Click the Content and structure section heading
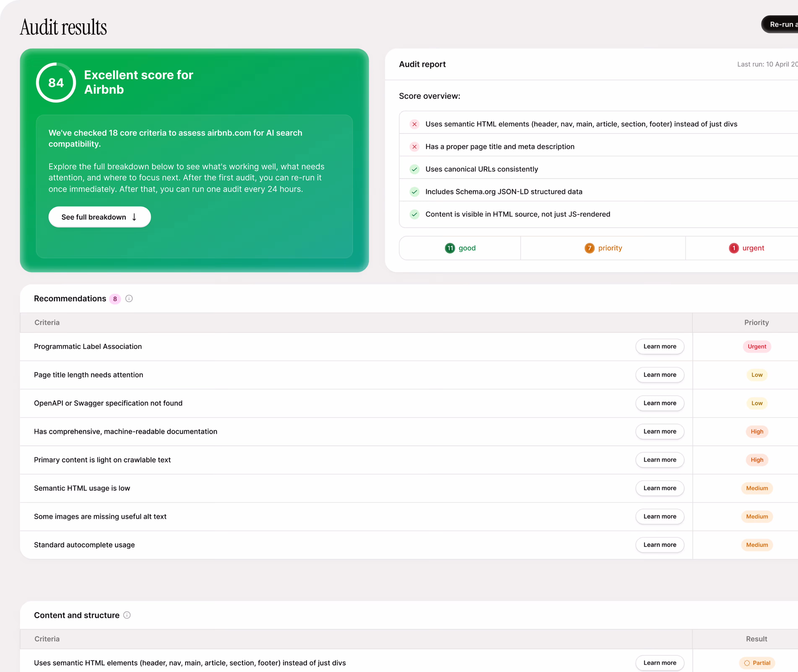This screenshot has height=672, width=798. [x=77, y=615]
